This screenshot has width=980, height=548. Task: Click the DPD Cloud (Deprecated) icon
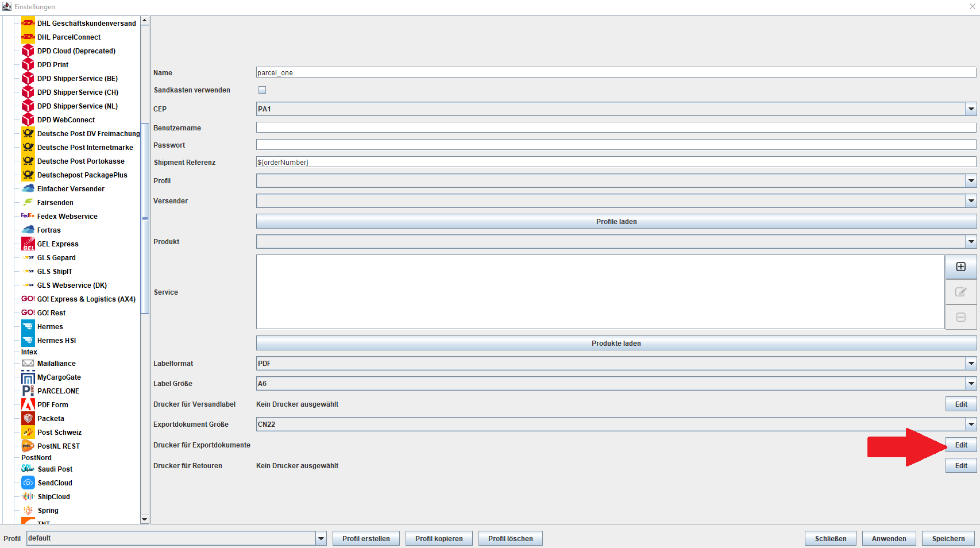click(x=28, y=51)
